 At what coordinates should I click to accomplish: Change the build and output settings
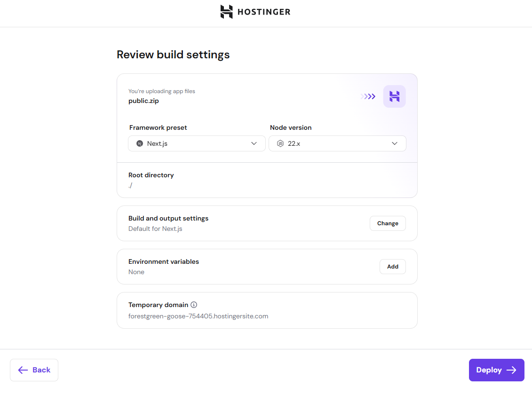(388, 223)
